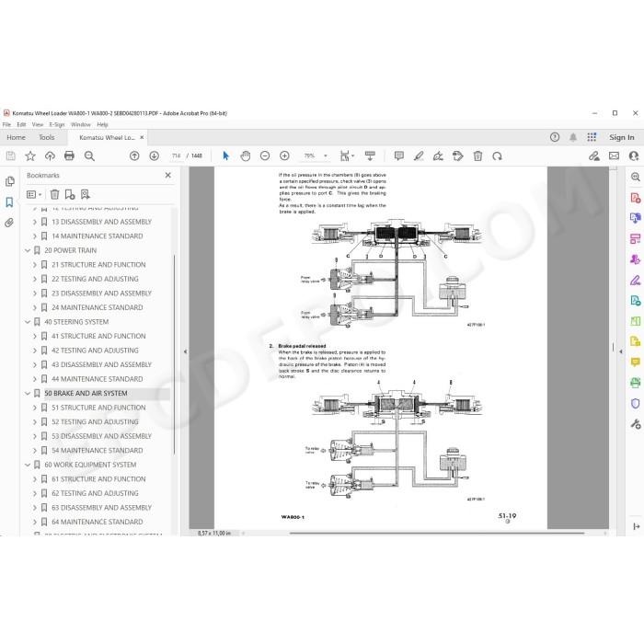Expand 23 DISASSEMBLY AND ASSEMBLY bookmark
Screen dimensions: 644x644
point(35,293)
